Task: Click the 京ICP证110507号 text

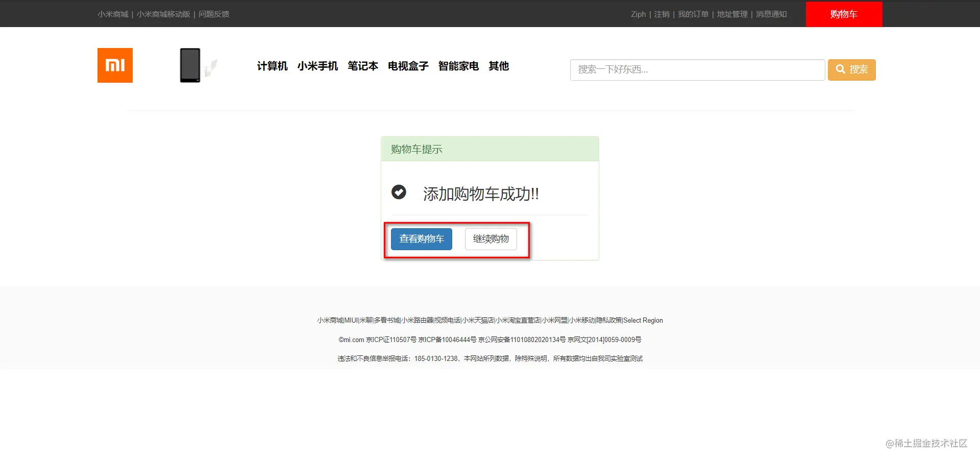Action: click(391, 340)
